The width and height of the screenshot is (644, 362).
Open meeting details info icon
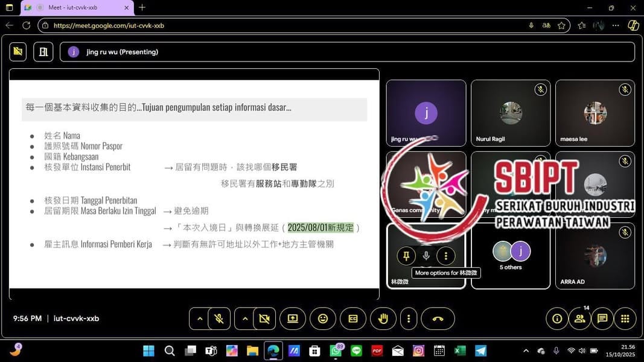tap(557, 319)
